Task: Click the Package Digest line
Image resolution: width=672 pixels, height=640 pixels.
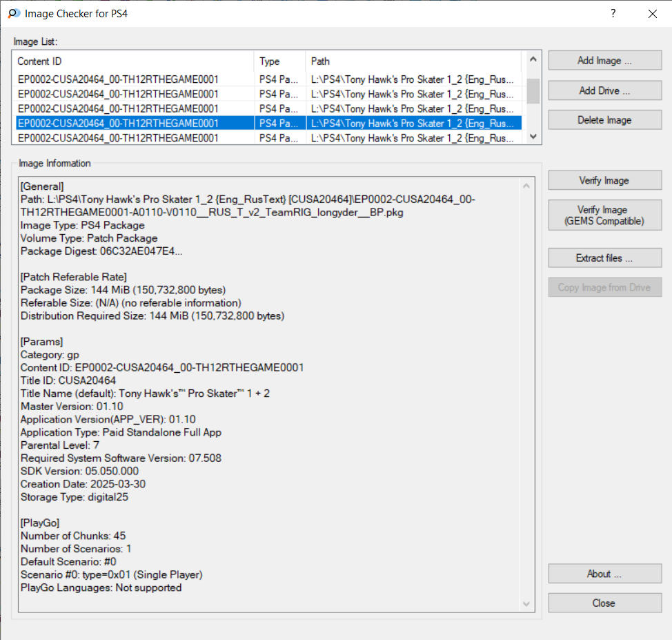Action: pos(101,251)
